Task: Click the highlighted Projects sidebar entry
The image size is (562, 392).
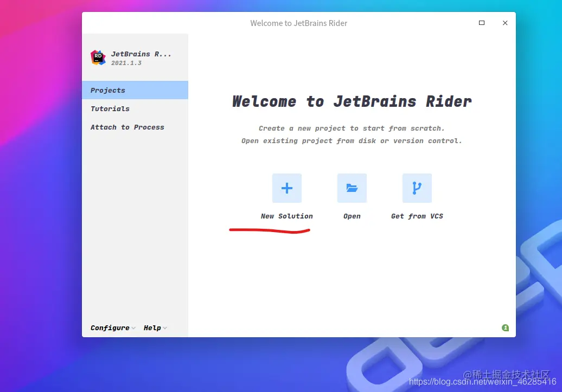Action: pos(107,90)
